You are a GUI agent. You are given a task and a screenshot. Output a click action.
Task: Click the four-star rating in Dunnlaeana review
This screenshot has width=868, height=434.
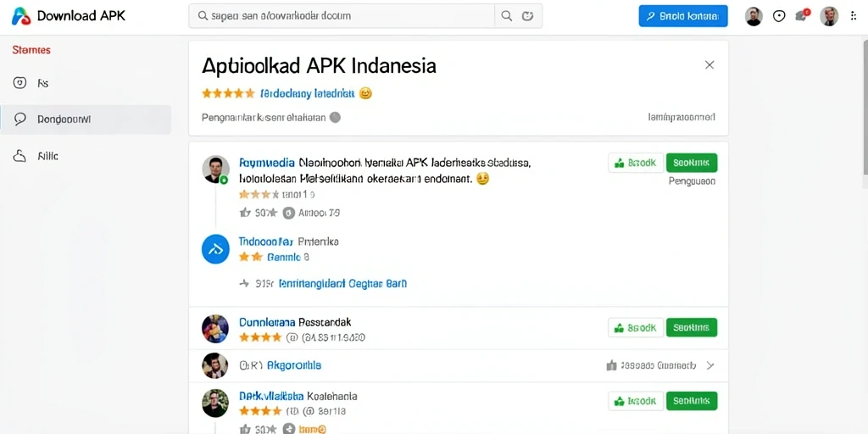coord(260,337)
